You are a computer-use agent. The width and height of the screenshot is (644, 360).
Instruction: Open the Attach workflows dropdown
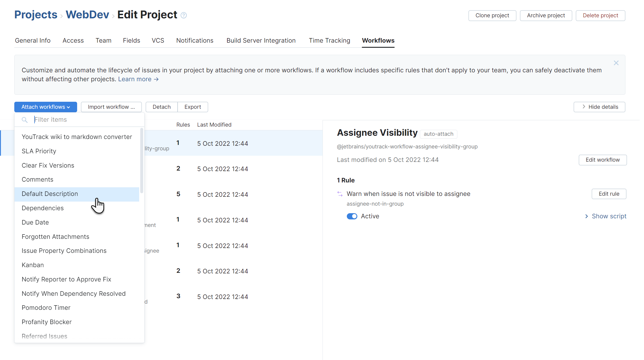pyautogui.click(x=45, y=107)
